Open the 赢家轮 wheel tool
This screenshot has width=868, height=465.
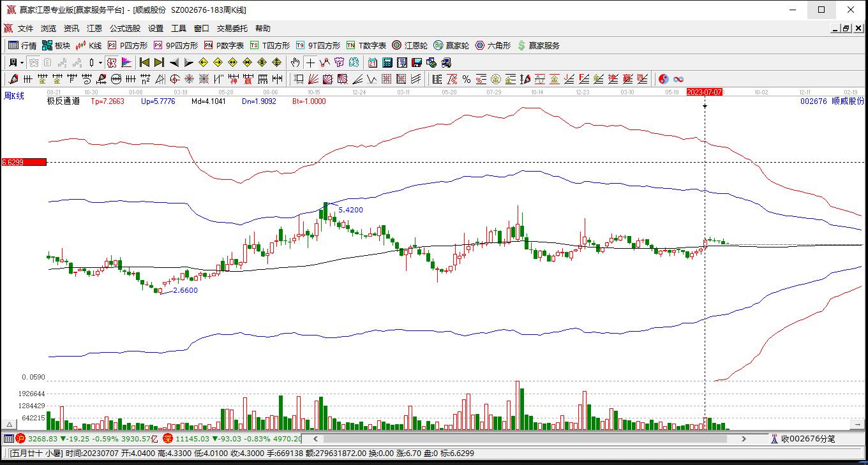tap(451, 45)
